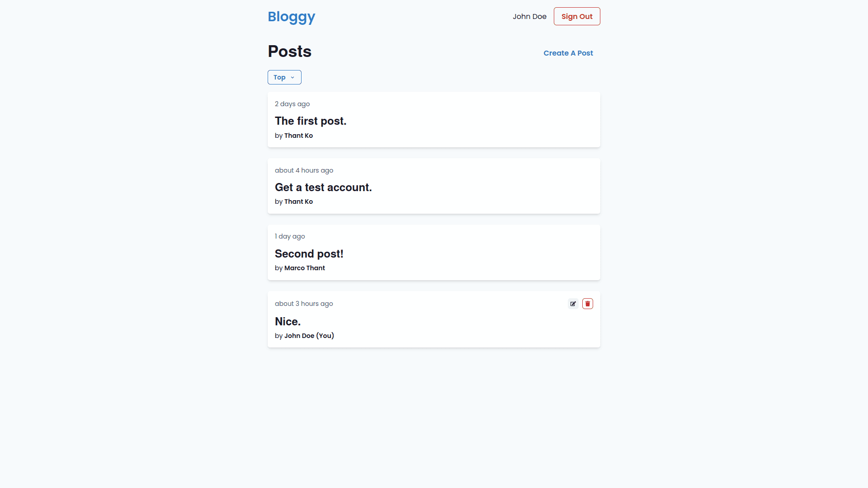The image size is (868, 488).
Task: Click the Sign Out button
Action: pos(576,16)
